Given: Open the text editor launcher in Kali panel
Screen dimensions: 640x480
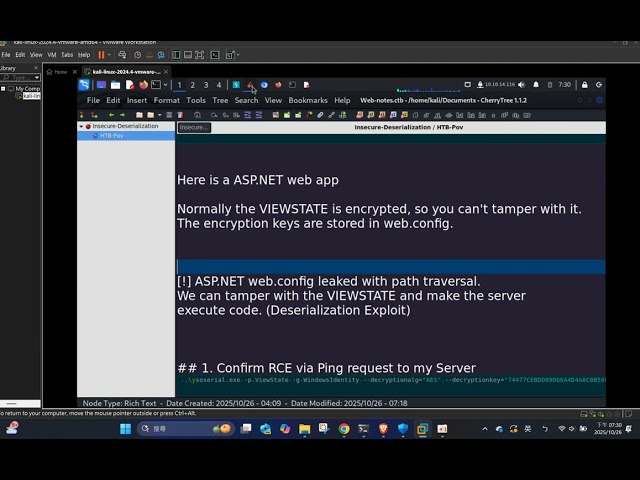Looking at the screenshot, I should click(130, 85).
